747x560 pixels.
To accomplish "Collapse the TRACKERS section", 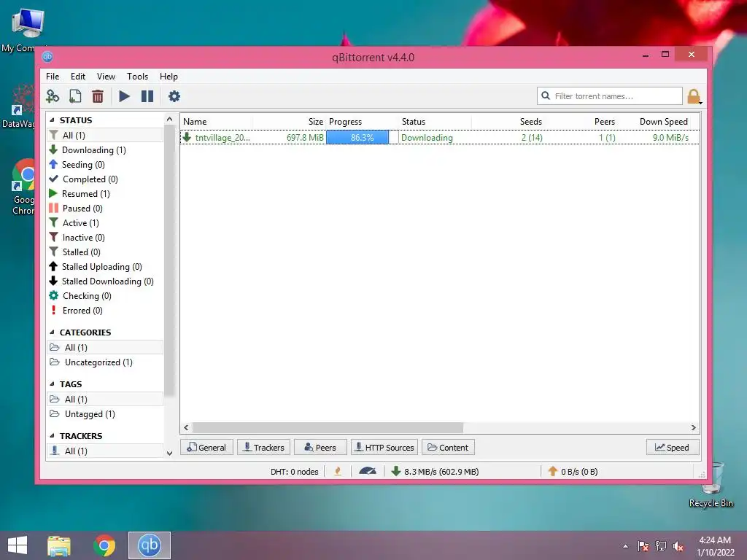I will (53, 436).
